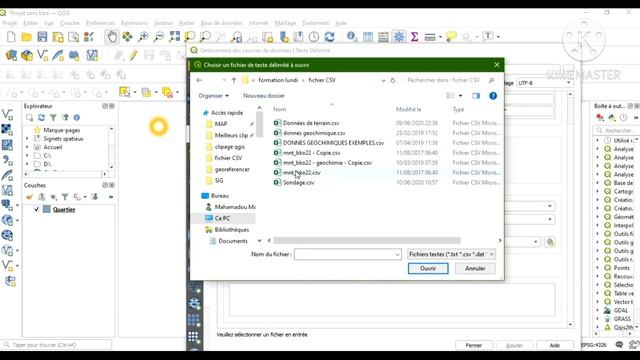Click the Zoom Out magnifier tool
This screenshot has height=360, width=640.
click(x=158, y=37)
